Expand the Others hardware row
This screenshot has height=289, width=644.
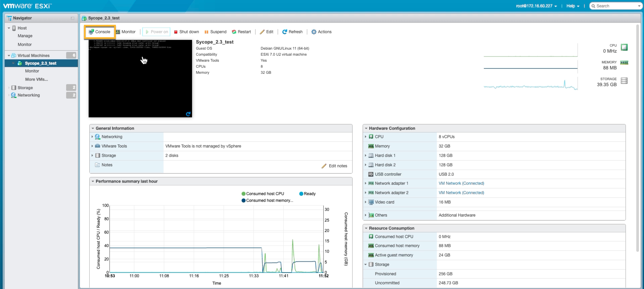365,215
